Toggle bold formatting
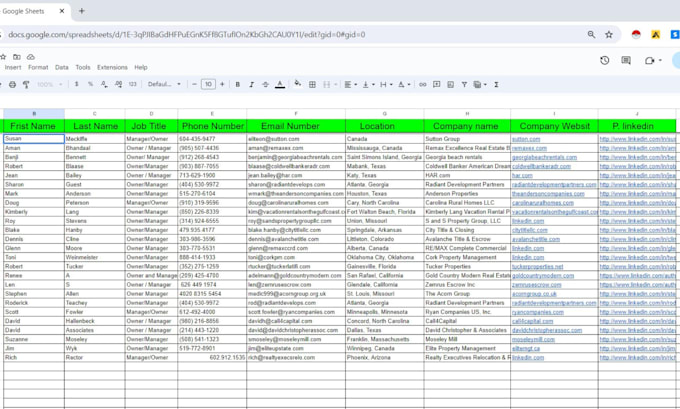This screenshot has height=409, width=680. coord(238,85)
